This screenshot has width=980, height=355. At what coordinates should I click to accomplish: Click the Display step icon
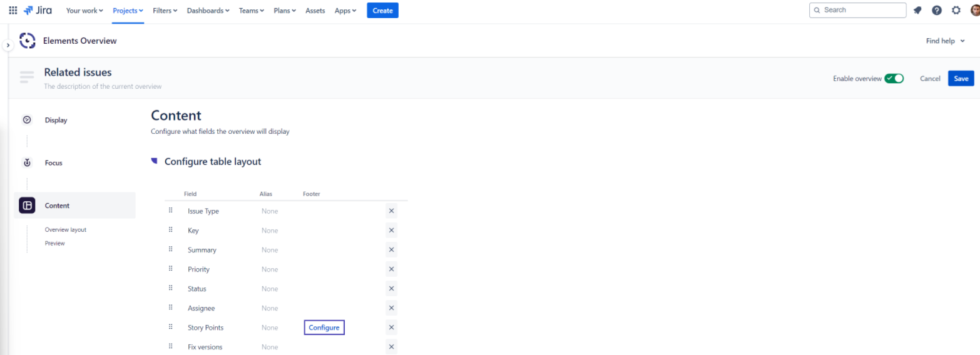tap(27, 120)
